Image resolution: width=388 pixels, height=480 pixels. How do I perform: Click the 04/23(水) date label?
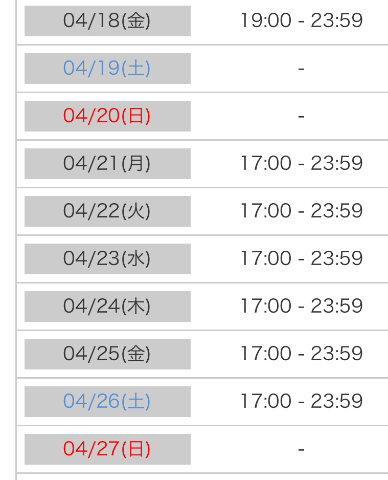[107, 259]
